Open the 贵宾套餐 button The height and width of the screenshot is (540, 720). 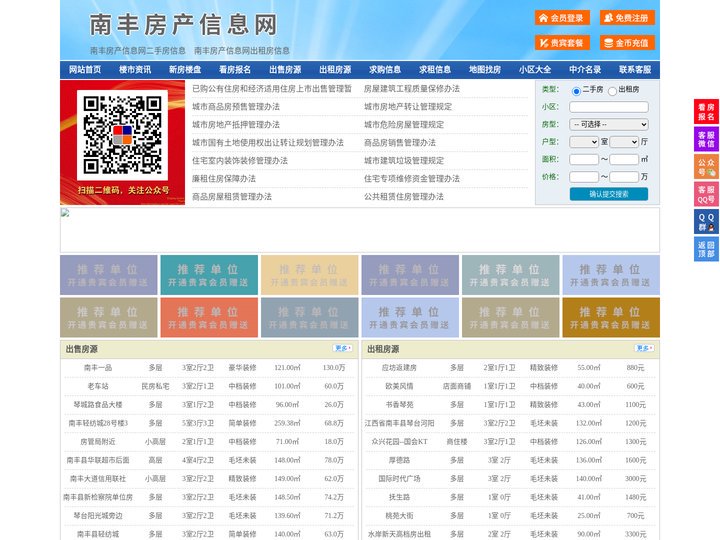click(562, 43)
